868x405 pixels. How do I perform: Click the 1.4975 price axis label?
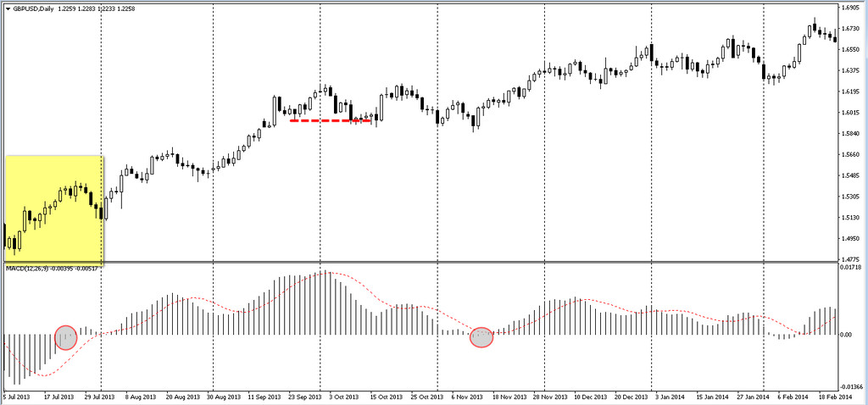tap(851, 238)
